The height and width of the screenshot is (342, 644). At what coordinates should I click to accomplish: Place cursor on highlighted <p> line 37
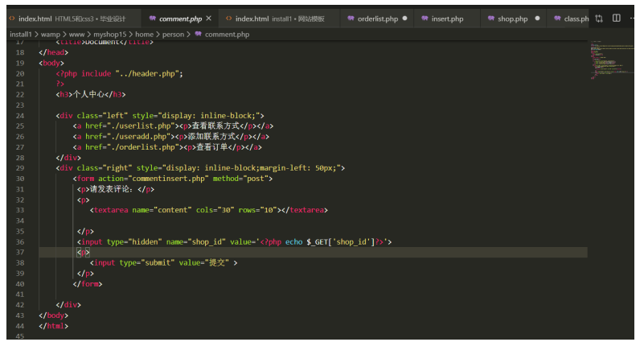click(x=84, y=253)
